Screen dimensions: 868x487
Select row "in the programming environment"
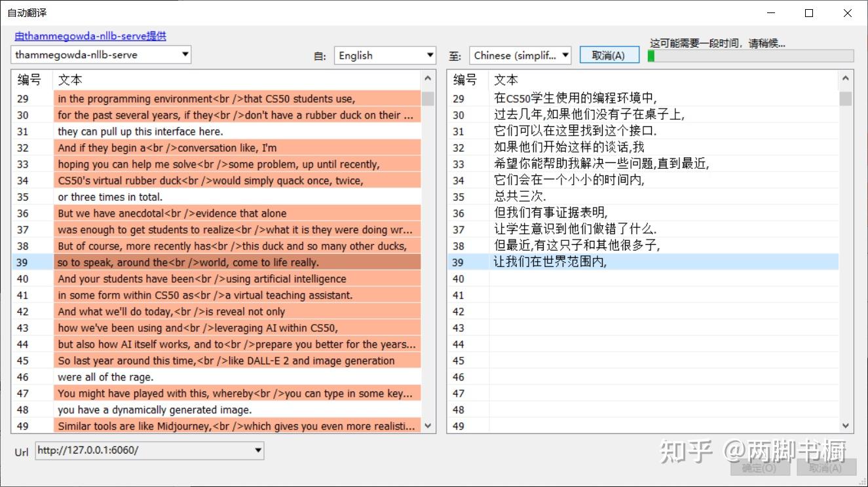(217, 99)
